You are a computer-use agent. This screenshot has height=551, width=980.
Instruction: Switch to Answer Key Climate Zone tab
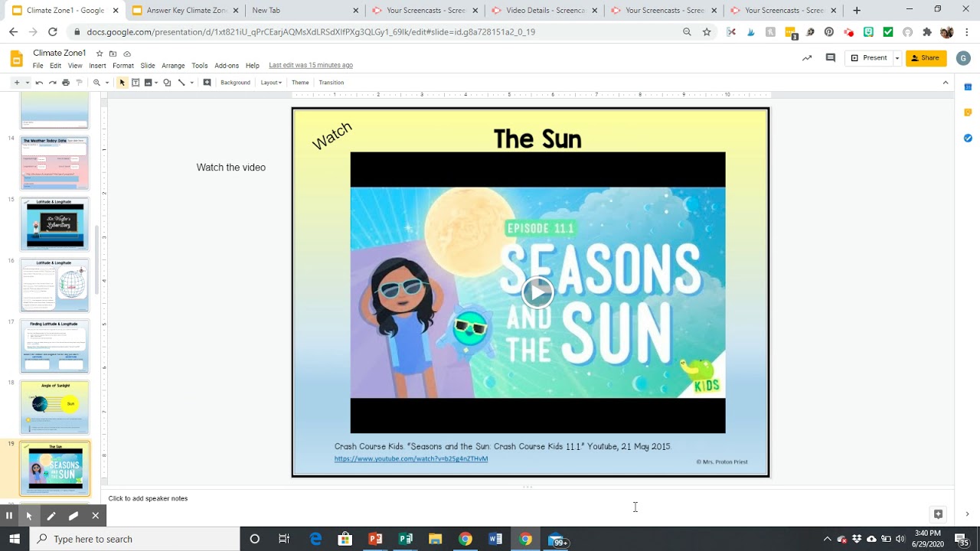click(181, 11)
